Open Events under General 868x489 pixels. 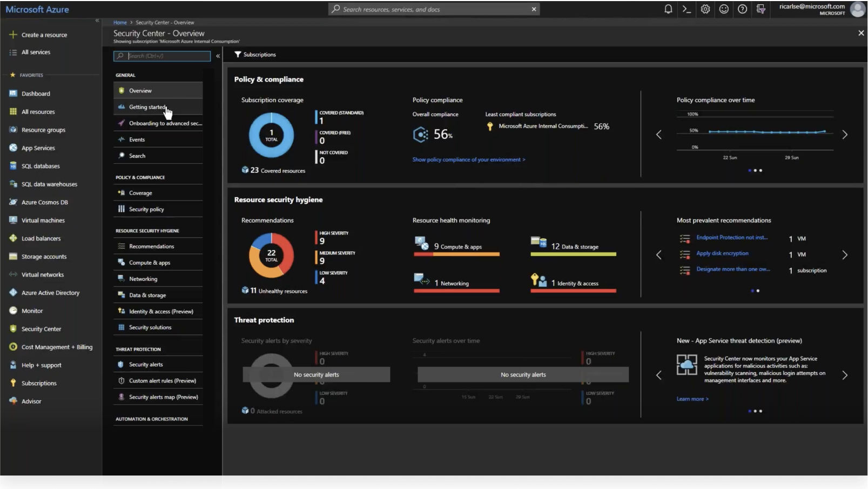pyautogui.click(x=158, y=139)
